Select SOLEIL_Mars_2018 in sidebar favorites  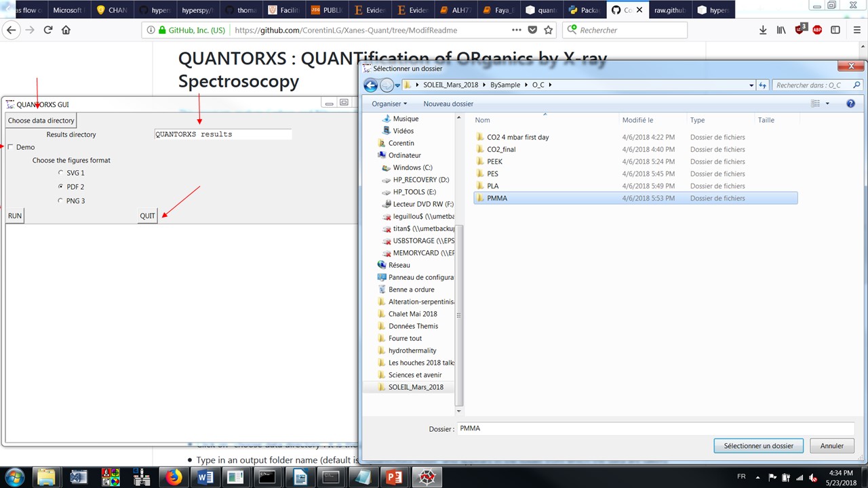[x=416, y=387]
